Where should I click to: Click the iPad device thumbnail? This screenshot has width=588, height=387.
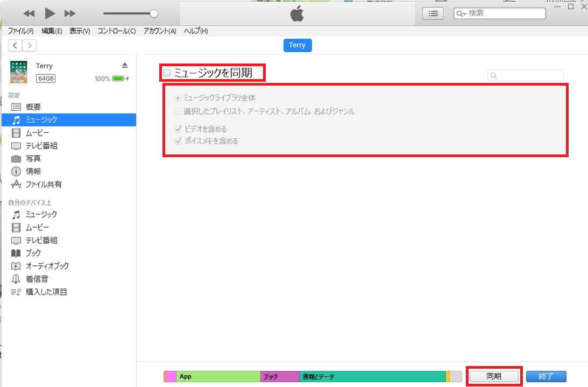coord(19,72)
